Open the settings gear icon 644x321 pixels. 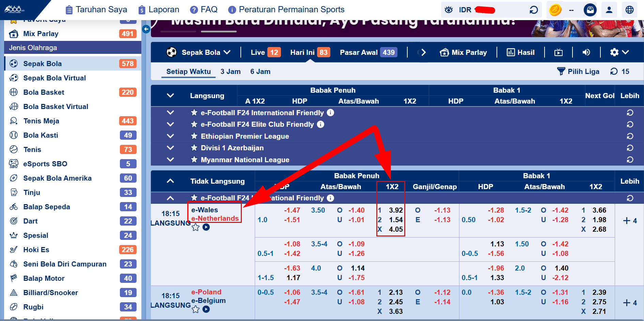coord(614,52)
